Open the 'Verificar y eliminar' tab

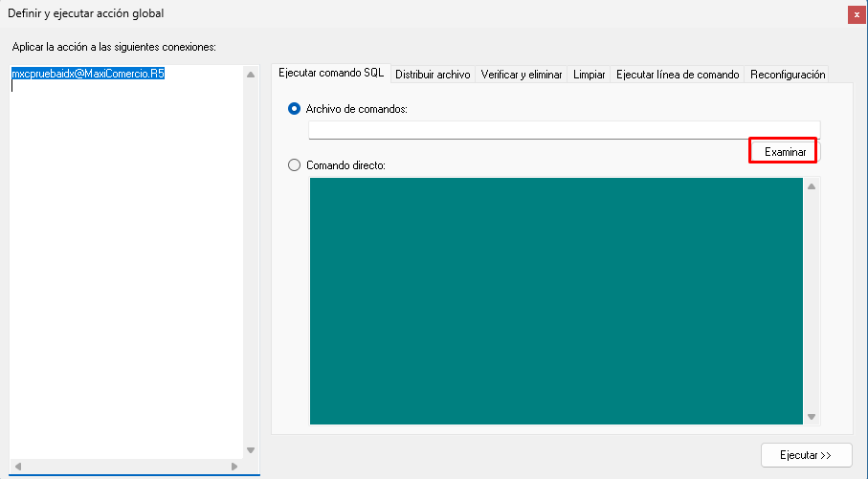point(522,75)
